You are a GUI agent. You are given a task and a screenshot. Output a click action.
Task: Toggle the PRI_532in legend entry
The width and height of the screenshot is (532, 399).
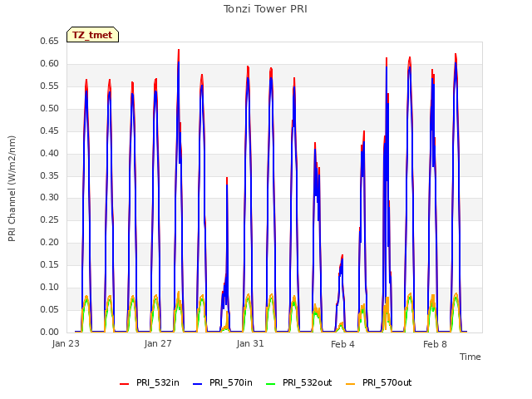click(x=150, y=383)
